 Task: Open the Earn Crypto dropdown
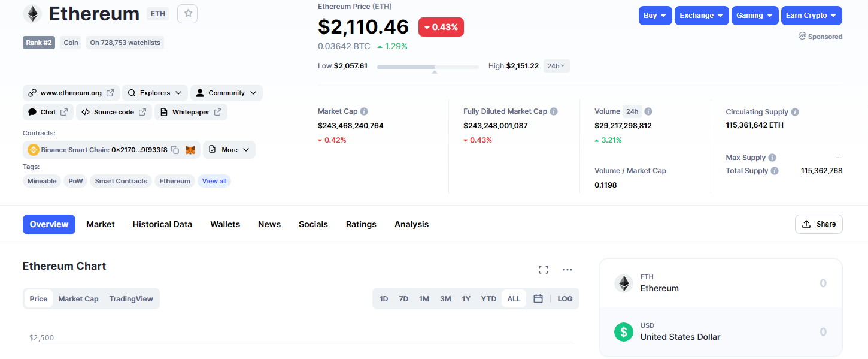click(812, 16)
